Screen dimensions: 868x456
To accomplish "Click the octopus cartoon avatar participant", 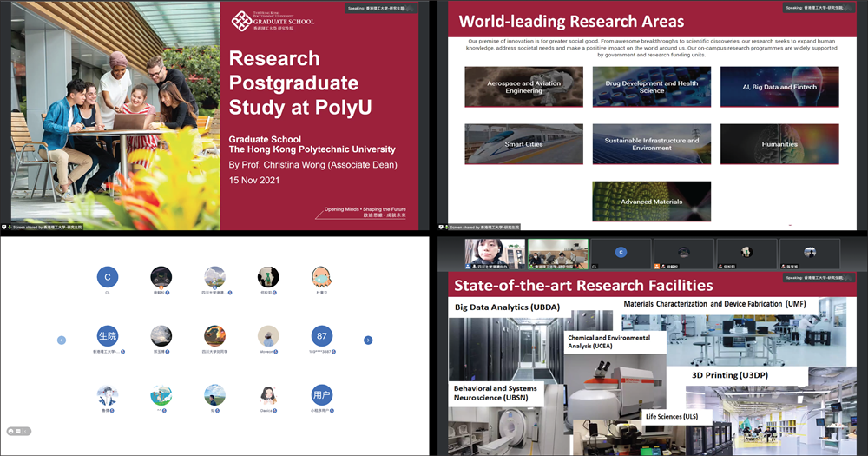I will 322,277.
